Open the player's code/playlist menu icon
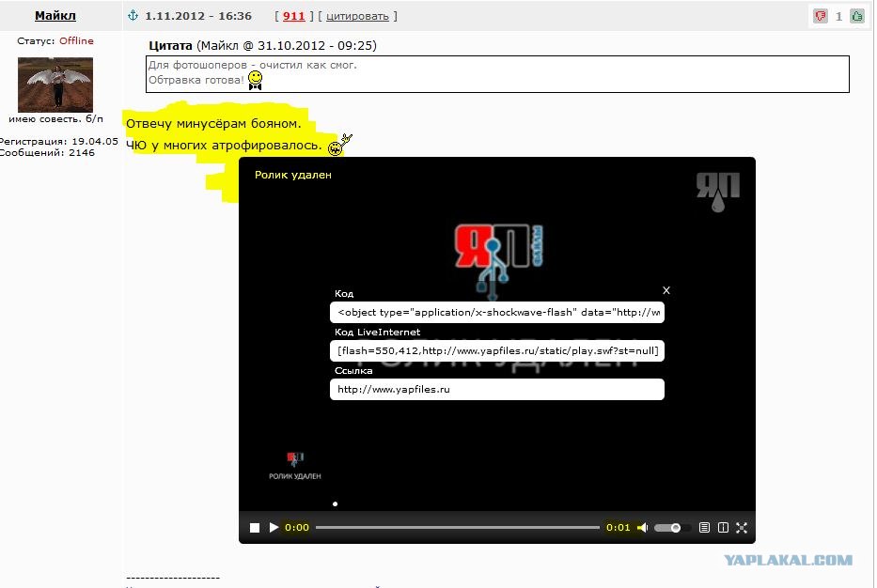 (x=705, y=528)
